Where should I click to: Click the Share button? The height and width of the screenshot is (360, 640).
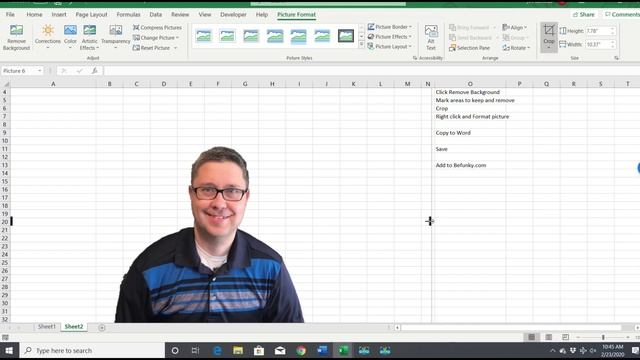[584, 14]
